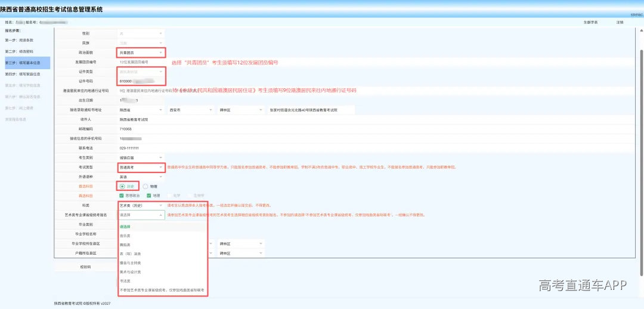Choose 美术与设计类 from the dropdown list
The width and height of the screenshot is (644, 309).
163,272
